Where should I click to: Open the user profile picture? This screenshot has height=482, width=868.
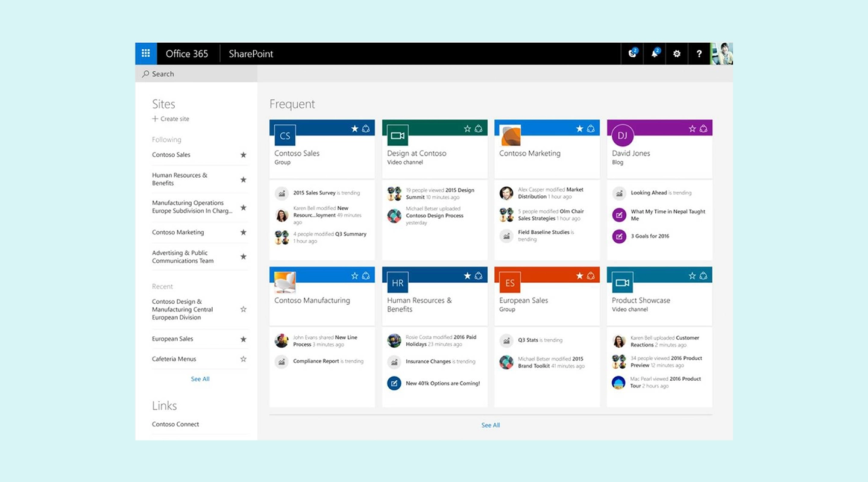tap(722, 54)
